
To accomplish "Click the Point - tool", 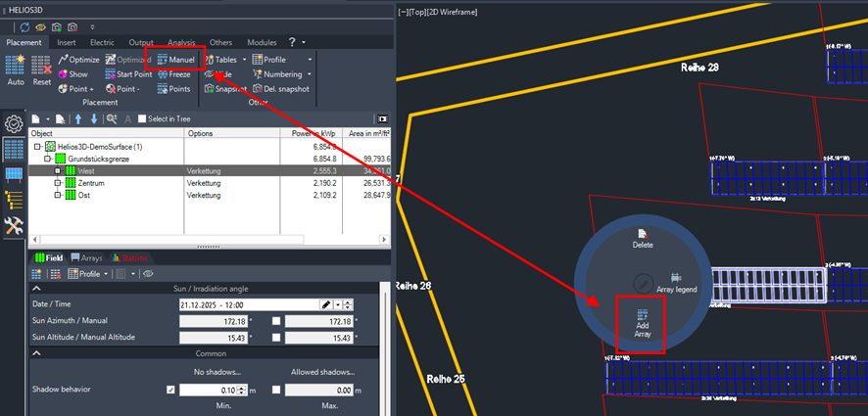I will (x=122, y=88).
